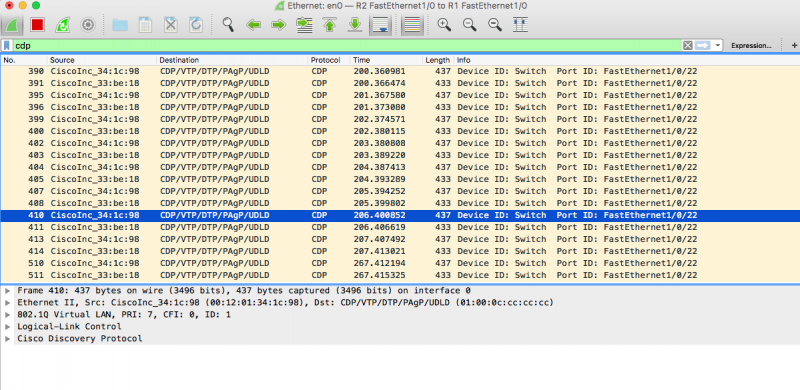Click the Logical-Link Control row text
This screenshot has height=390, width=800.
[x=69, y=326]
